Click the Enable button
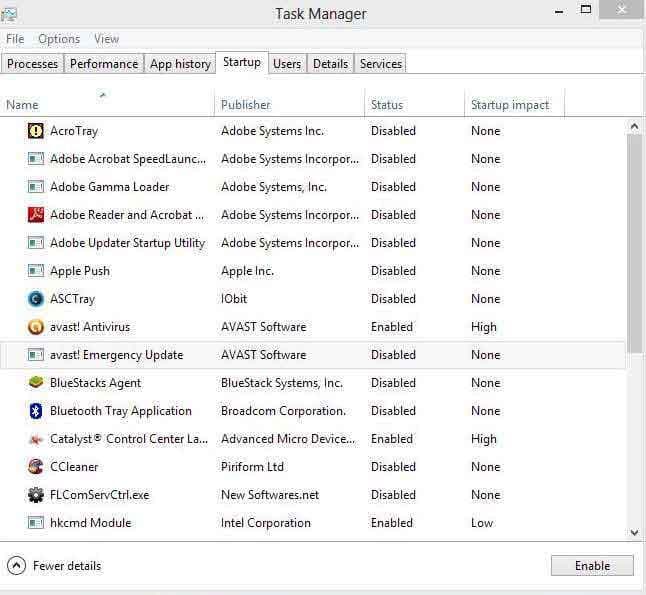 [x=592, y=566]
